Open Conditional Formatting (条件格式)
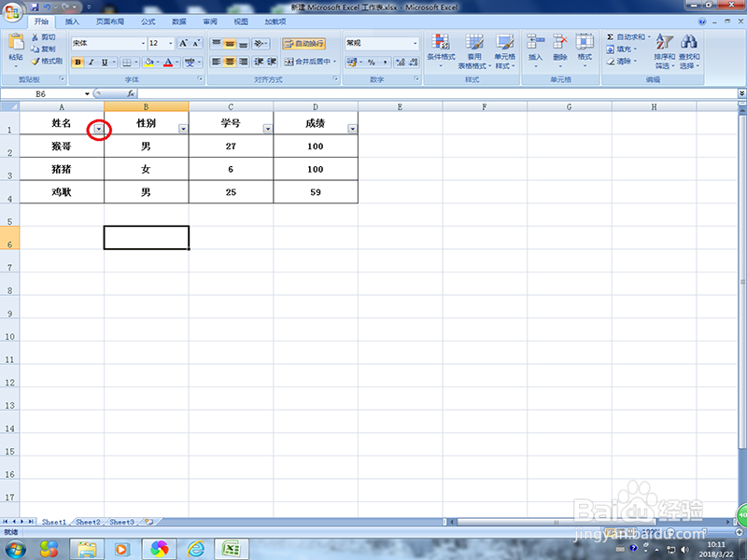This screenshot has width=747, height=560. pyautogui.click(x=441, y=51)
